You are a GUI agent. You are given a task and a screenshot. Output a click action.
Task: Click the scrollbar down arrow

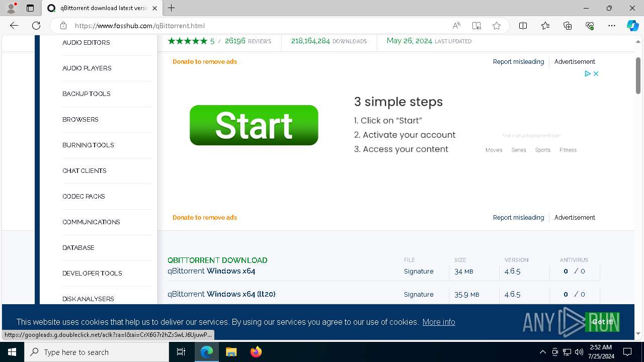pos(638,333)
